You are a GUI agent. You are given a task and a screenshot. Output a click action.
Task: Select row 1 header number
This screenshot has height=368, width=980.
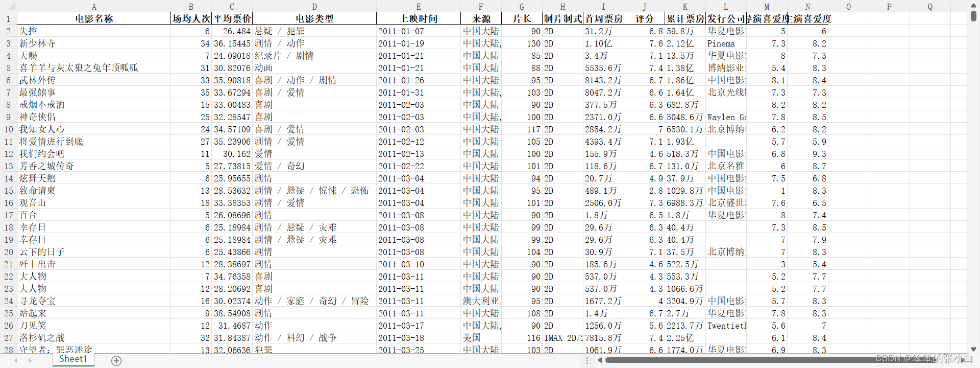click(8, 19)
